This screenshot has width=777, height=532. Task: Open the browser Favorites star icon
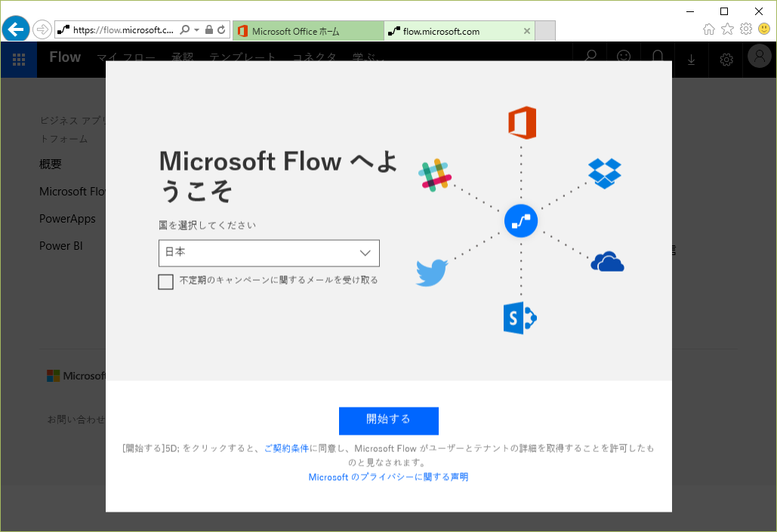tap(727, 29)
